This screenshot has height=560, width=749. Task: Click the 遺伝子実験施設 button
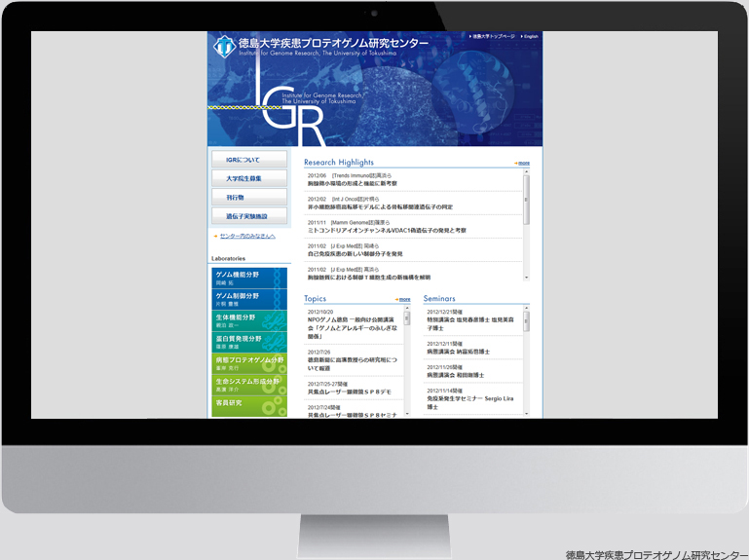coord(249,215)
